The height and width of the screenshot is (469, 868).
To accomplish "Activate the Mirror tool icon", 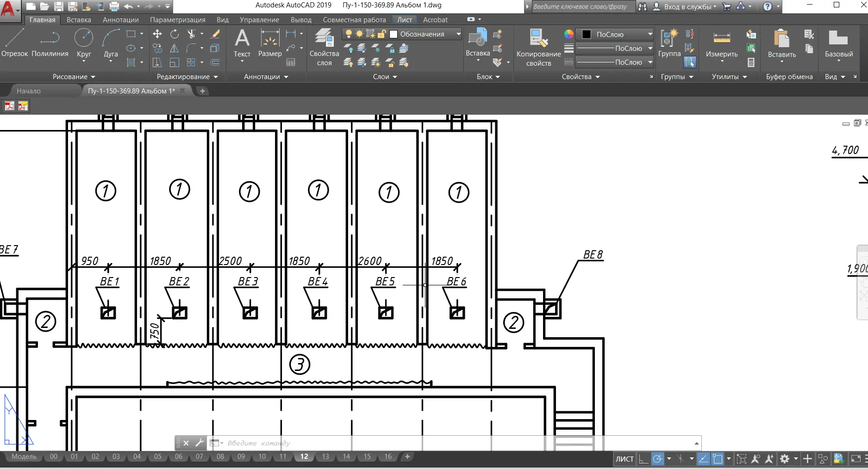I will 175,48.
